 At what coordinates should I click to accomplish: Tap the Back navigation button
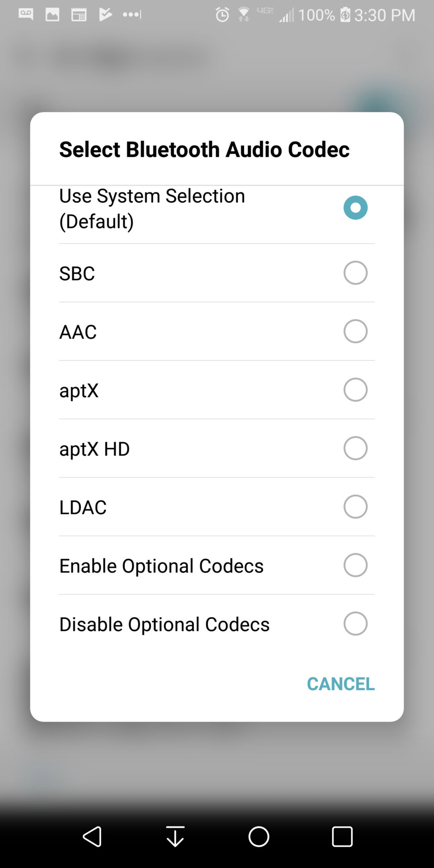click(x=92, y=836)
